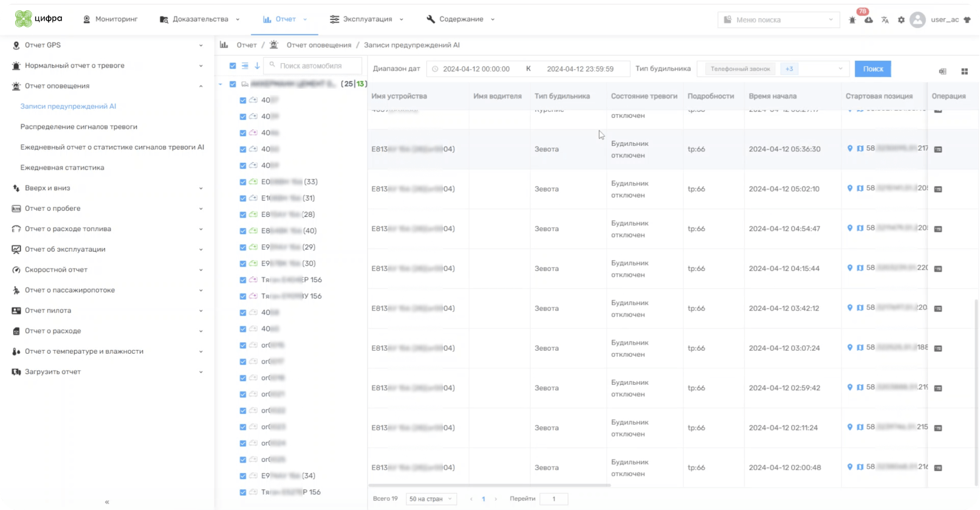
Task: Click map icon for 04:15:44 row
Action: [860, 268]
